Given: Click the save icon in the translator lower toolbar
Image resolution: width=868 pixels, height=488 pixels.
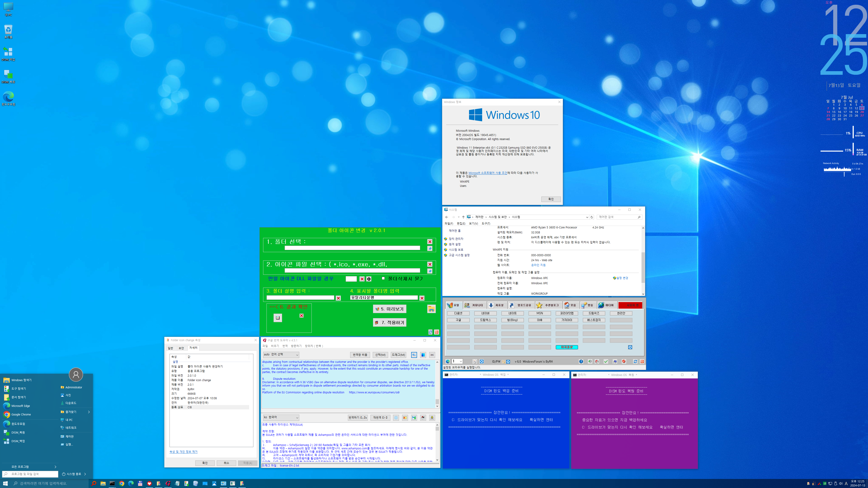Looking at the screenshot, I should click(414, 418).
